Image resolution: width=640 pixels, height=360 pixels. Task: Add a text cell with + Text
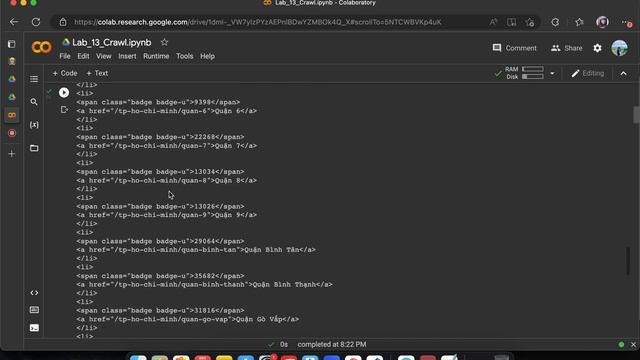click(97, 73)
